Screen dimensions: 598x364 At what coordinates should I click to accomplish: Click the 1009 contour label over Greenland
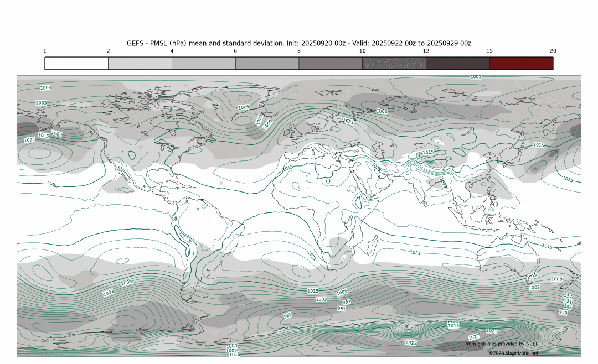tap(243, 107)
